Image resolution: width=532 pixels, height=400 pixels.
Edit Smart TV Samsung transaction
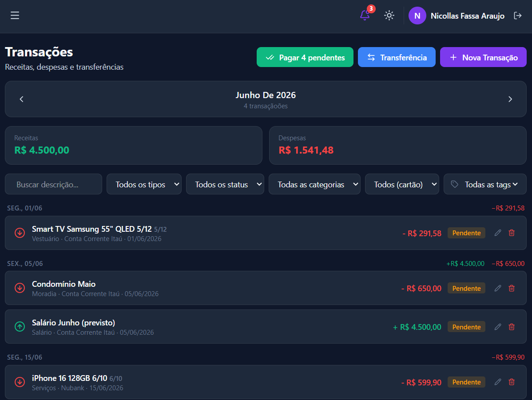click(x=498, y=233)
